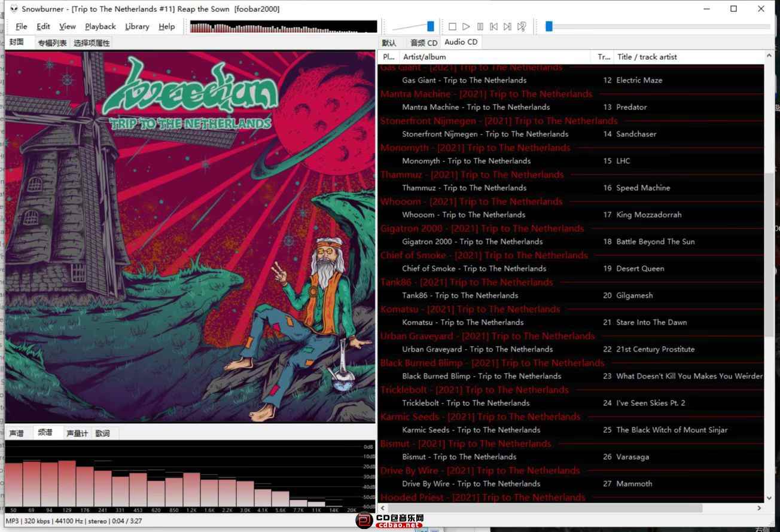
Task: Sort by Artist/album column header
Action: (x=496, y=57)
